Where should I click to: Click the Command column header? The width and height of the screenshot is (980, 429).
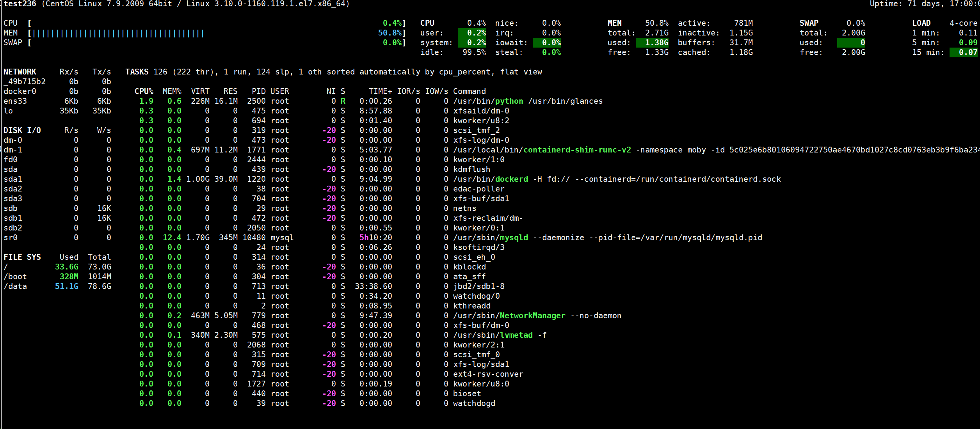coord(469,91)
